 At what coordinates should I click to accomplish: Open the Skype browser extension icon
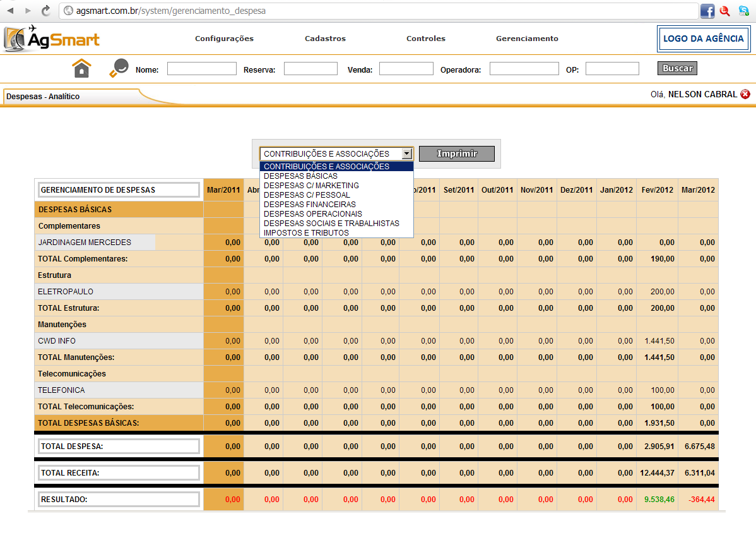point(744,11)
